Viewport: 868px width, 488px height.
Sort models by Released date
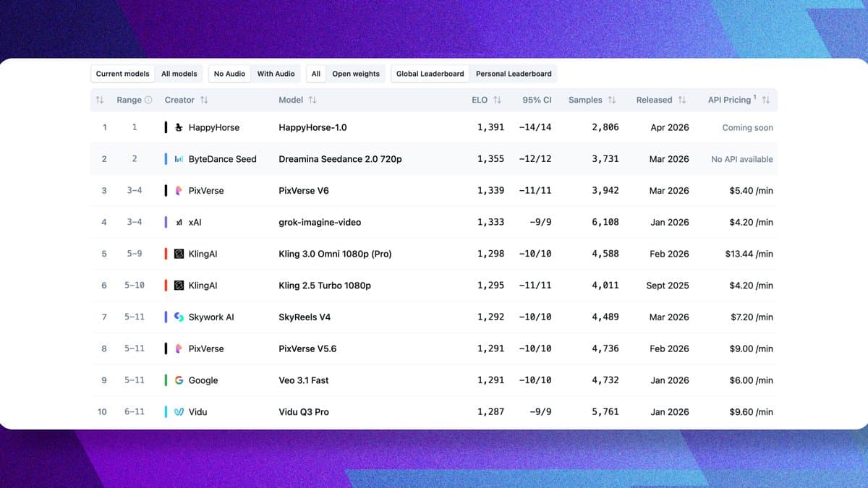pos(683,100)
